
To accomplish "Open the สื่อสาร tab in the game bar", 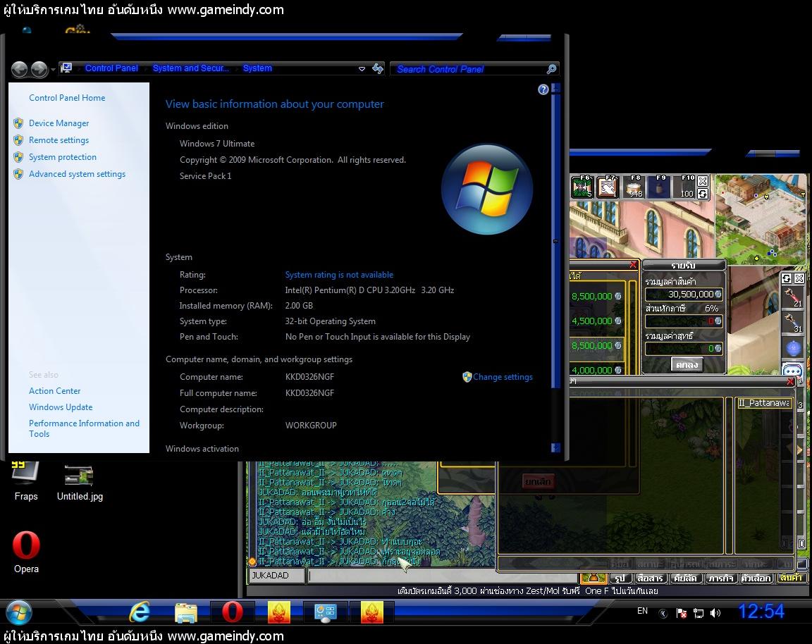I will point(651,578).
